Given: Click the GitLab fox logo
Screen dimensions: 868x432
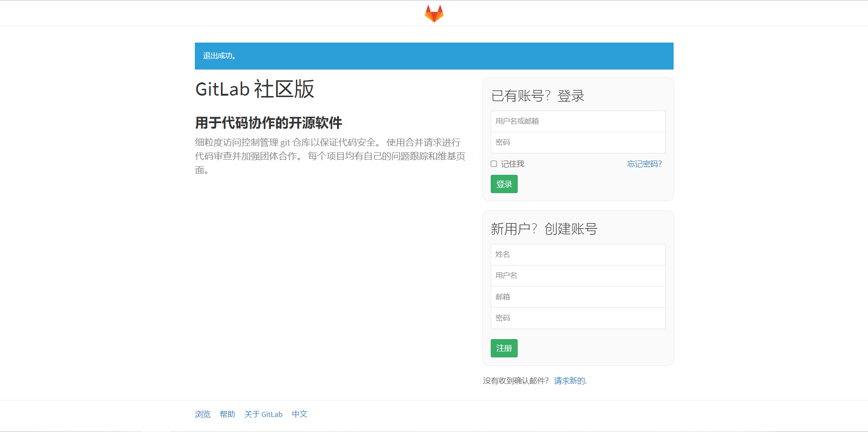Looking at the screenshot, I should (x=434, y=14).
